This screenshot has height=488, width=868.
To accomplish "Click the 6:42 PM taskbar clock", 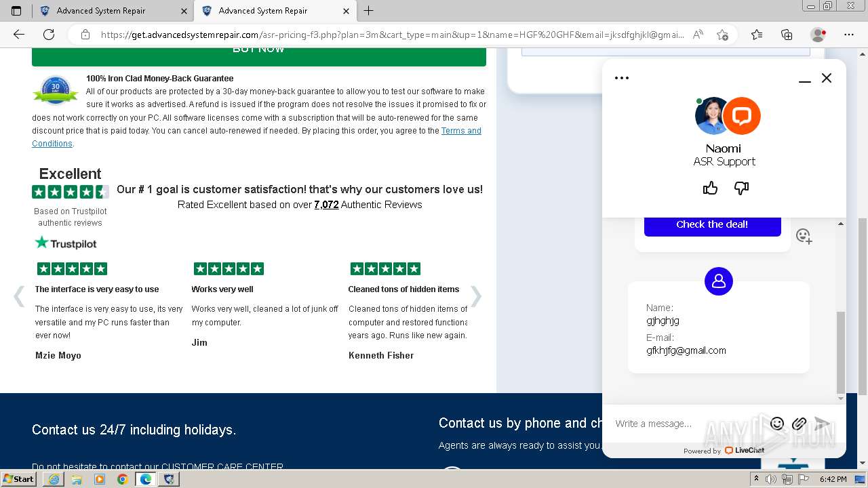I will click(833, 479).
